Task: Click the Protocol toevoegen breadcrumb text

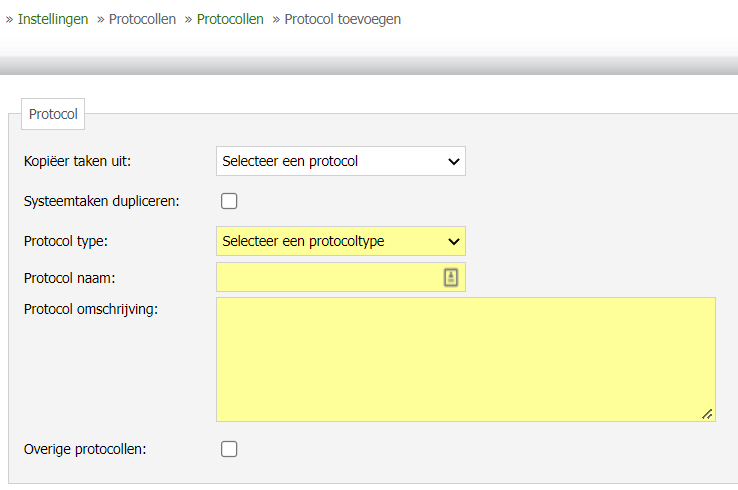Action: [342, 19]
